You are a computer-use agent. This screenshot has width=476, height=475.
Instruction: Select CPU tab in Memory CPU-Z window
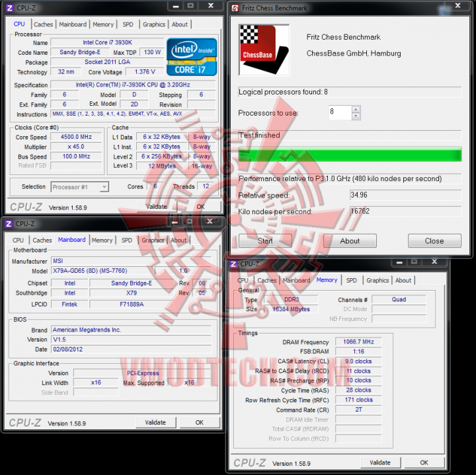point(243,280)
